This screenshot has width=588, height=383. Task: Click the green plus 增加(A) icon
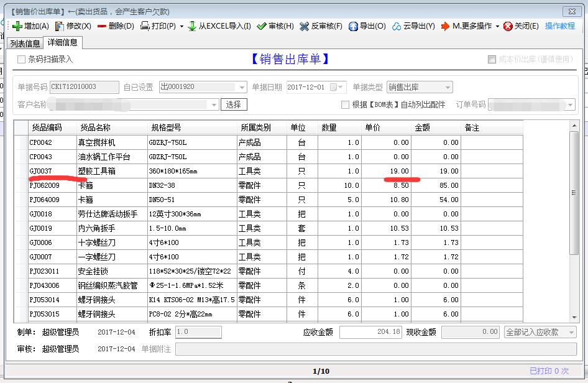pos(17,26)
